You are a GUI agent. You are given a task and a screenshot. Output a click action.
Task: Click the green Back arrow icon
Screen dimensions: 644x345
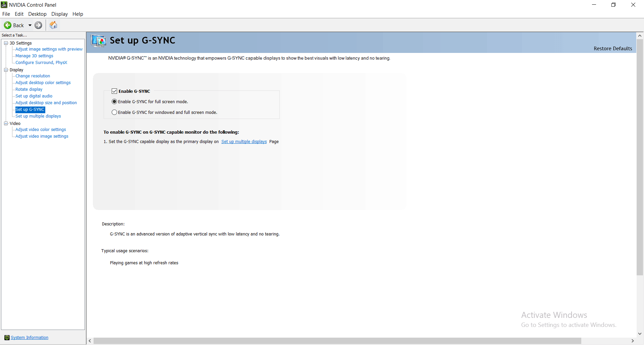7,25
